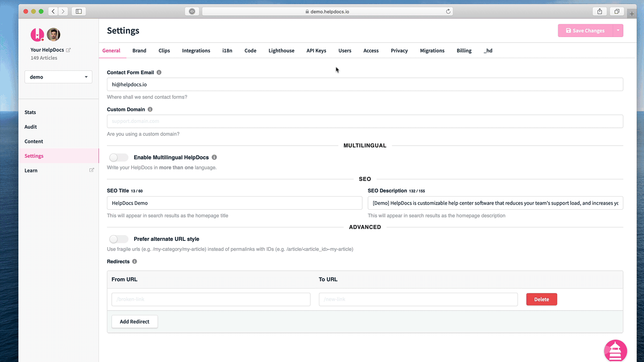The image size is (644, 362).
Task: Select the Code tab
Action: pyautogui.click(x=250, y=51)
